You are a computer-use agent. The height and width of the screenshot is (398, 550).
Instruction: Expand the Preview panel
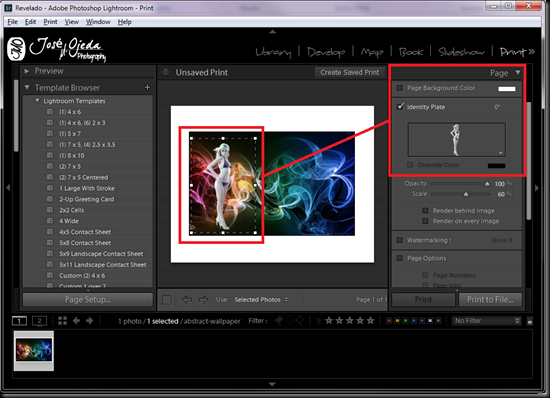pyautogui.click(x=27, y=71)
